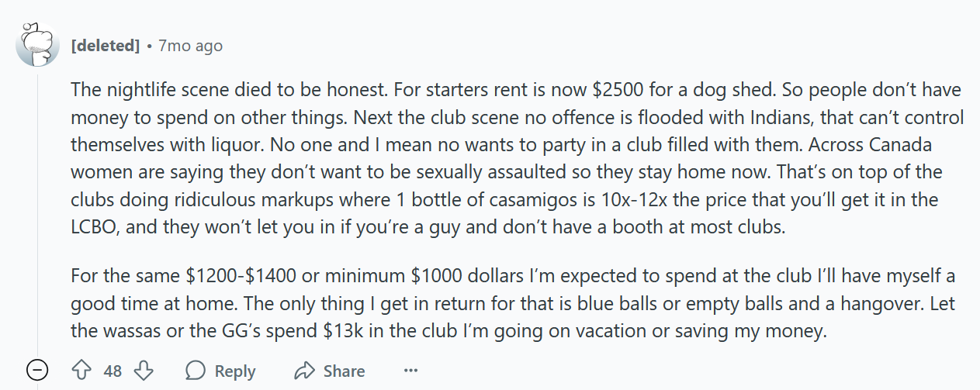
Task: Click the paragraph starting 'For the same $1200-$1400'
Action: point(513,303)
